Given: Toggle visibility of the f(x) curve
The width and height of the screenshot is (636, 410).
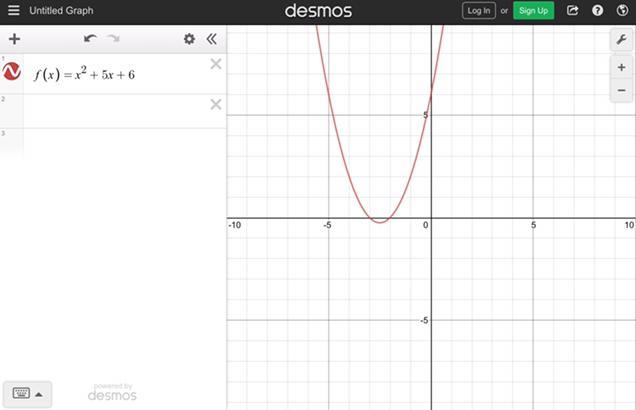Looking at the screenshot, I should [x=12, y=71].
